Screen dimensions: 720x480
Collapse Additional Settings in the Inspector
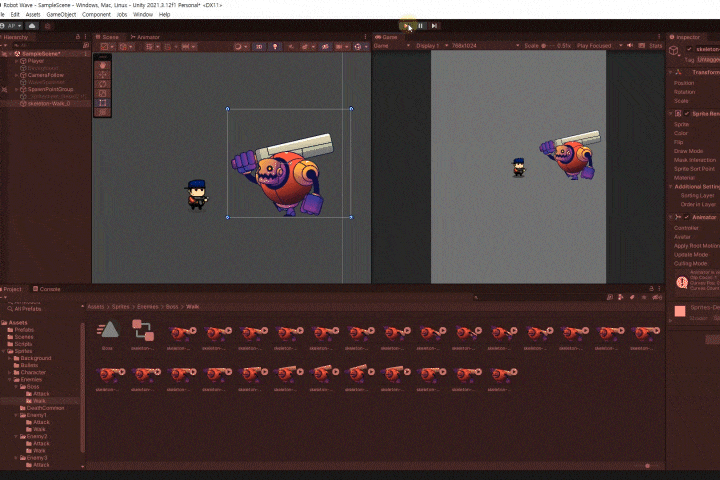coord(670,186)
